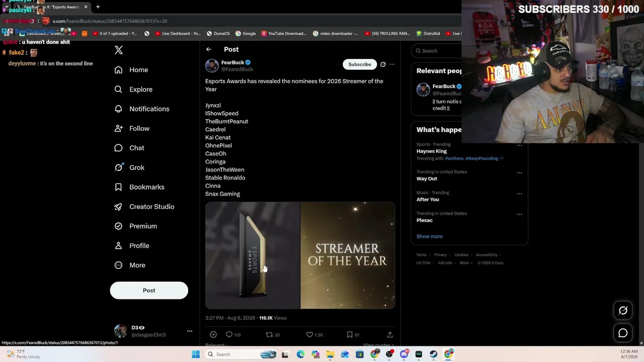
Task: Open the Plesac trend
Action: (424, 220)
